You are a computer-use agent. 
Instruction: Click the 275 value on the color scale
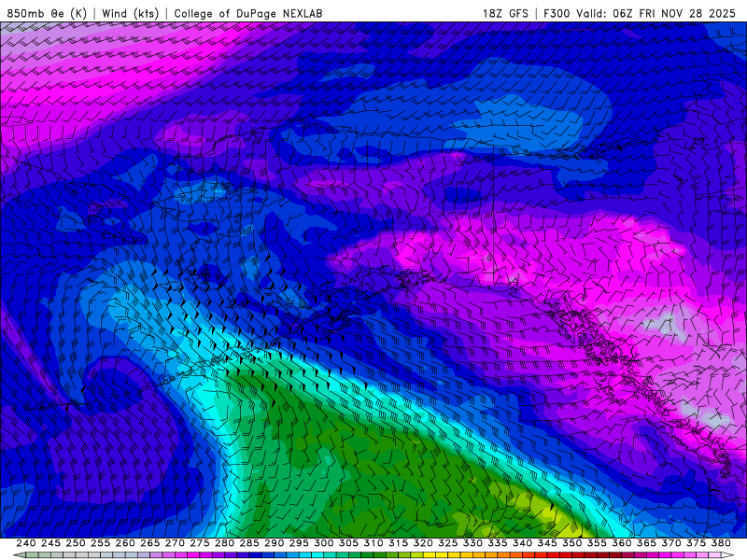(199, 543)
